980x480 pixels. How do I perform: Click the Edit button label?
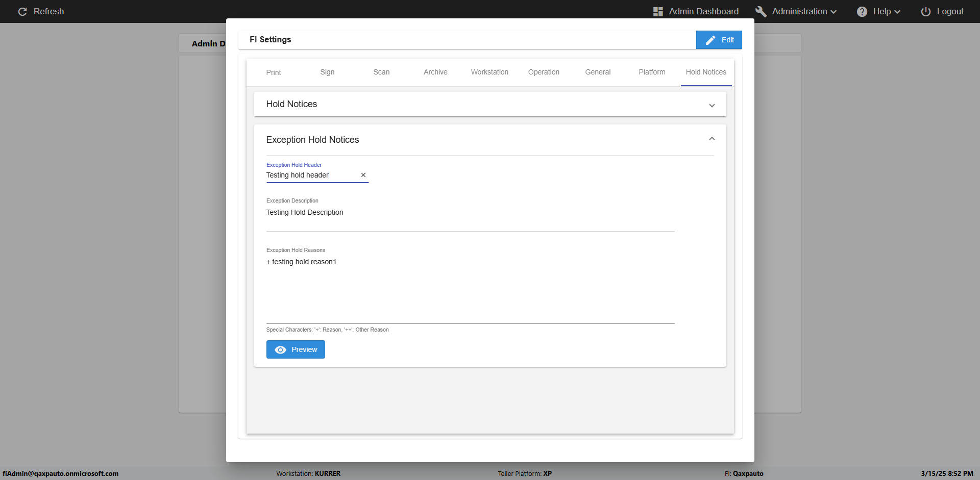click(727, 40)
